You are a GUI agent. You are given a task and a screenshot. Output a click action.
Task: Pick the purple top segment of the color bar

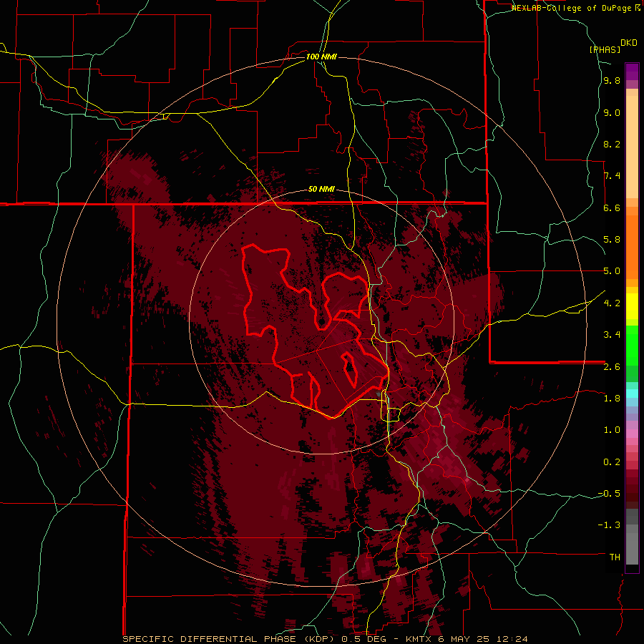[632, 72]
